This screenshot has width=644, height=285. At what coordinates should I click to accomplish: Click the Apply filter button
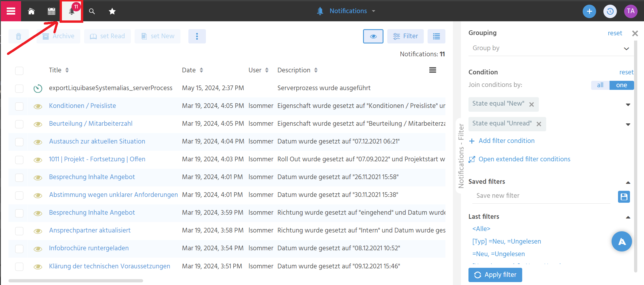click(495, 274)
